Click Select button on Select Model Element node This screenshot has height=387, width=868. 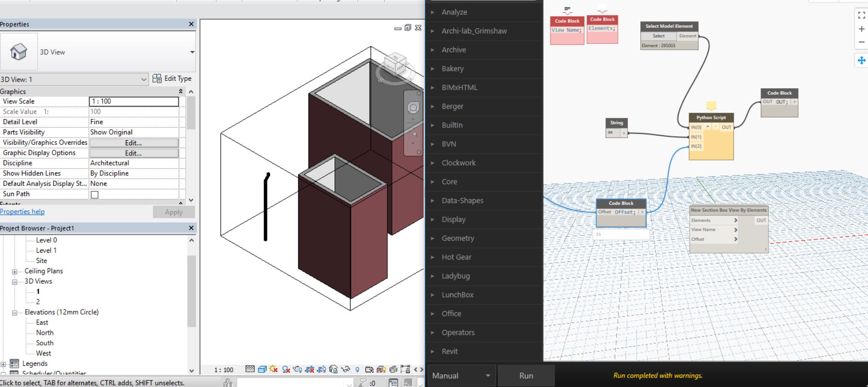click(x=658, y=36)
